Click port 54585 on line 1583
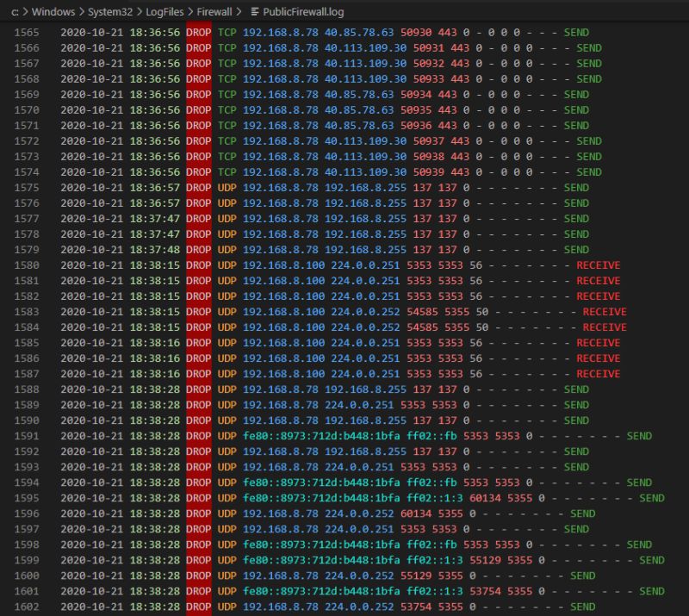Screen dimensions: 689x616 click(x=422, y=312)
